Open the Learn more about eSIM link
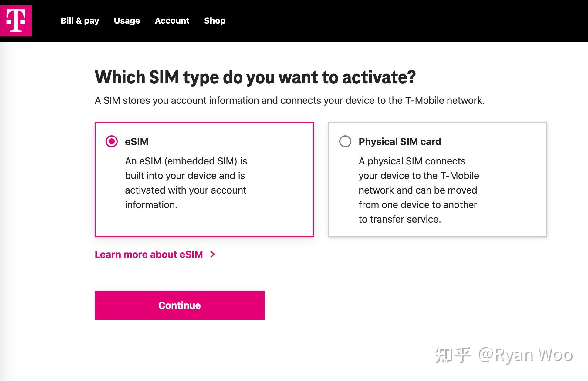 (149, 254)
